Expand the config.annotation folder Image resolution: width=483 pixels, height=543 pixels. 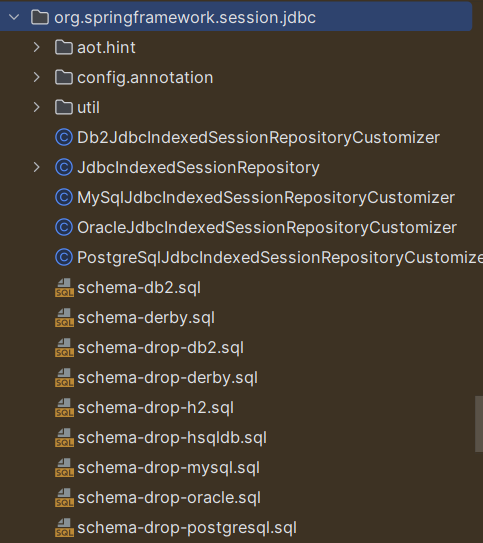pos(37,77)
